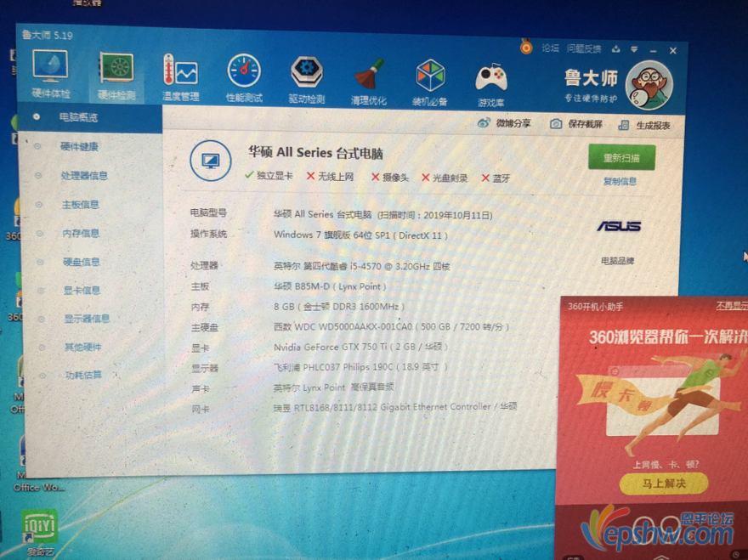
Task: Open 显示器信息 in the sidebar
Action: [x=87, y=319]
